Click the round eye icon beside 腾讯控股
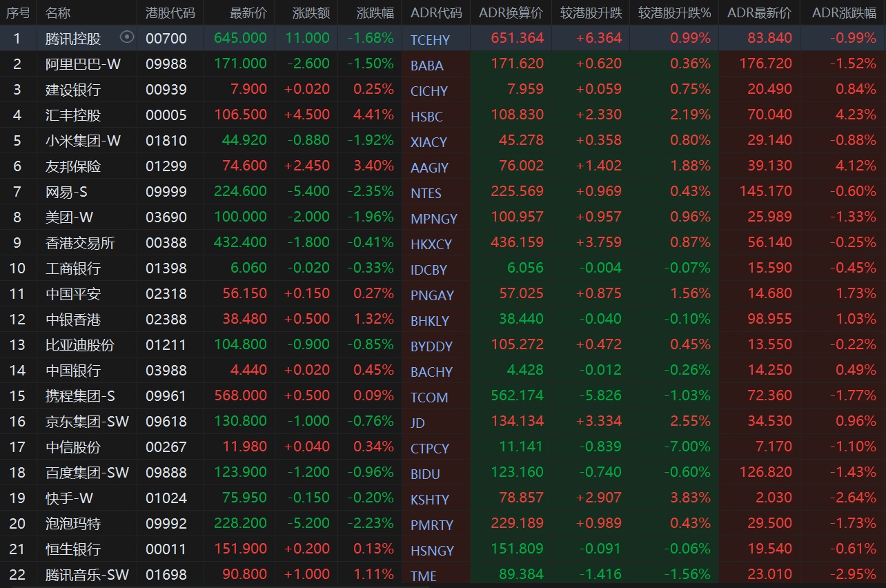Image resolution: width=886 pixels, height=588 pixels. 127,37
